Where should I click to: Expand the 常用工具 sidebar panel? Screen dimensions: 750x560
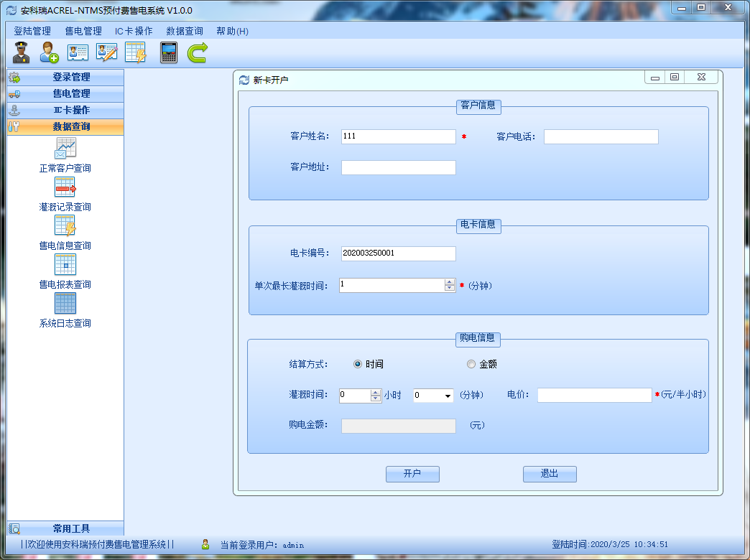65,529
